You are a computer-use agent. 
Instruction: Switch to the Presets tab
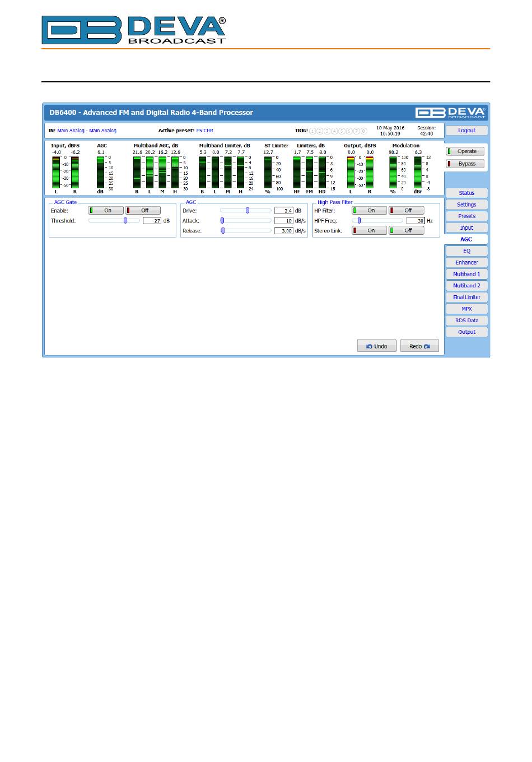tap(466, 216)
